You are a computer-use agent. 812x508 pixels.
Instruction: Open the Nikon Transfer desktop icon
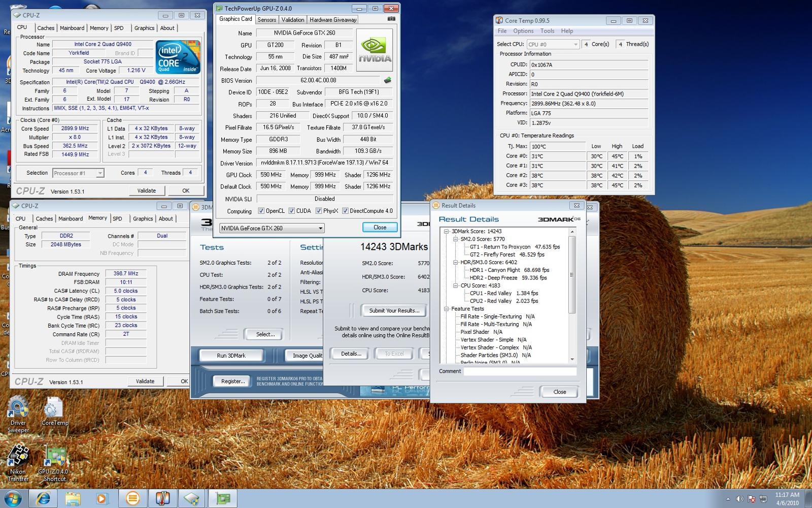coord(18,463)
